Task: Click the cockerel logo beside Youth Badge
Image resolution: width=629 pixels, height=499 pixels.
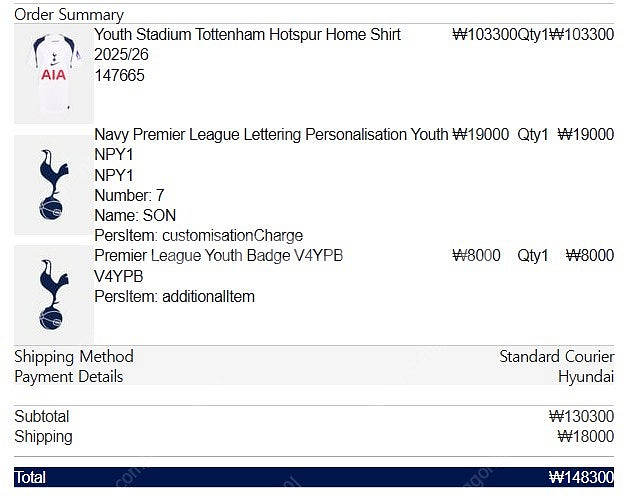Action: coord(54,294)
